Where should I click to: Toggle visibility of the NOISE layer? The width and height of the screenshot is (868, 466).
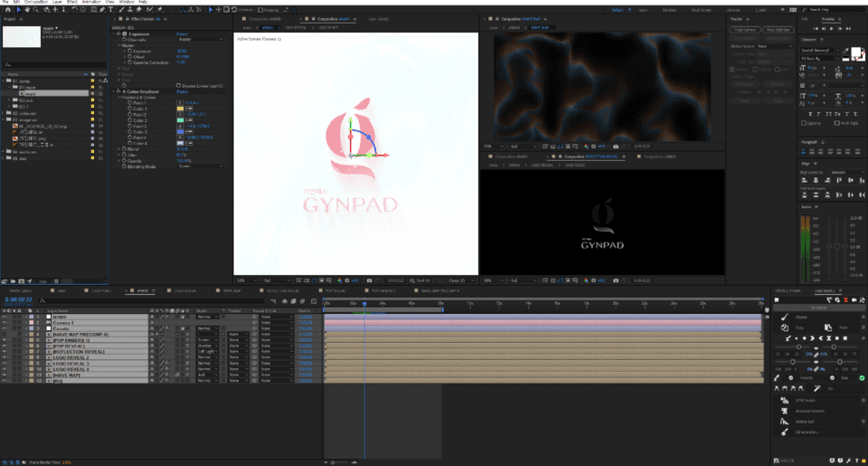[x=4, y=317]
